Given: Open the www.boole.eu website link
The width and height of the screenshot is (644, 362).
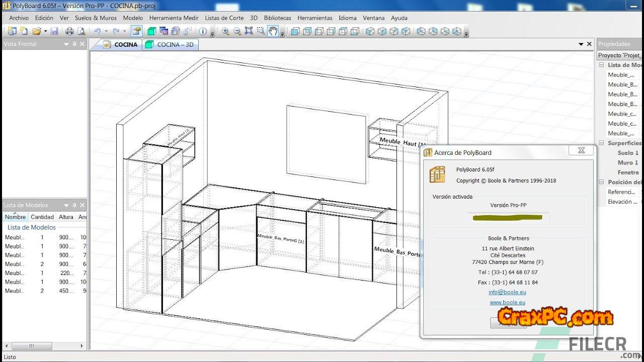Looking at the screenshot, I should tap(507, 302).
